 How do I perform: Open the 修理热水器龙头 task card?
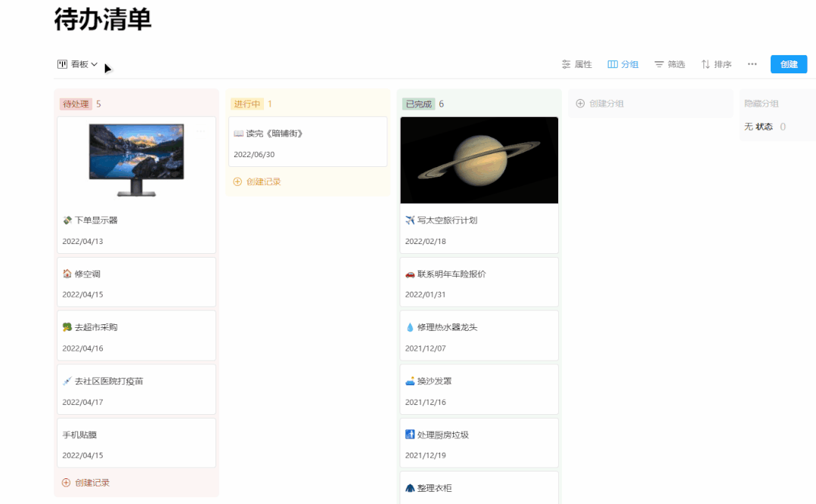click(479, 335)
